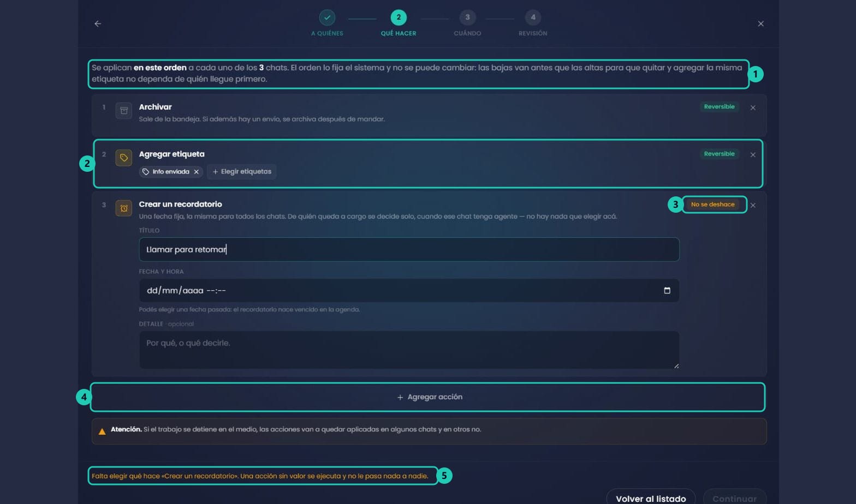Click the Crear un recordatorio alarm icon
The height and width of the screenshot is (504, 856).
coord(124,208)
